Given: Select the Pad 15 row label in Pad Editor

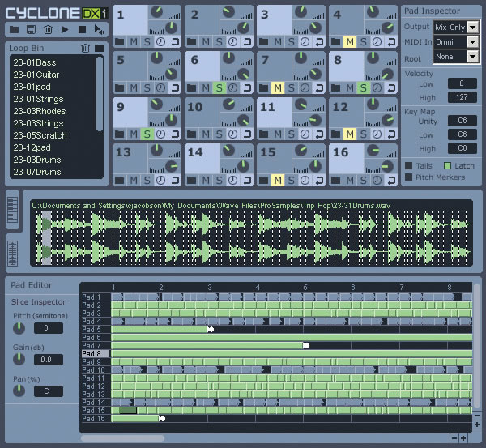Looking at the screenshot, I should [95, 410].
